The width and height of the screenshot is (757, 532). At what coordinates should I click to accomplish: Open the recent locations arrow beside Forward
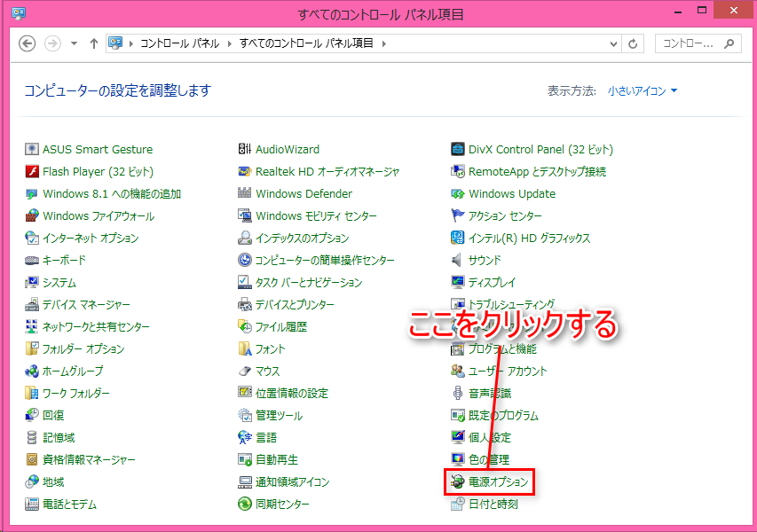point(74,44)
